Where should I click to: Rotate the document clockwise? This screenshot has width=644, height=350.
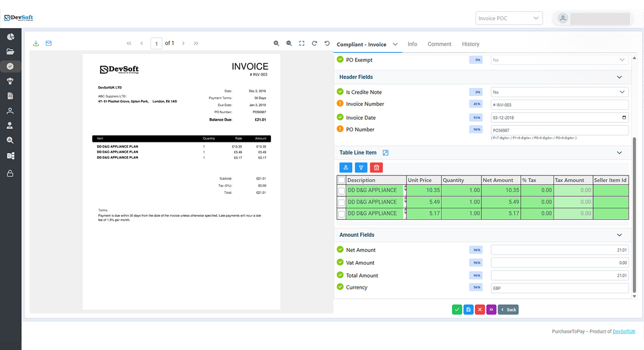point(314,43)
